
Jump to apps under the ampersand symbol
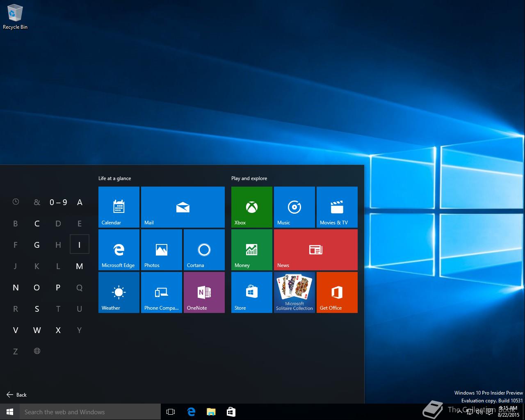pyautogui.click(x=37, y=202)
